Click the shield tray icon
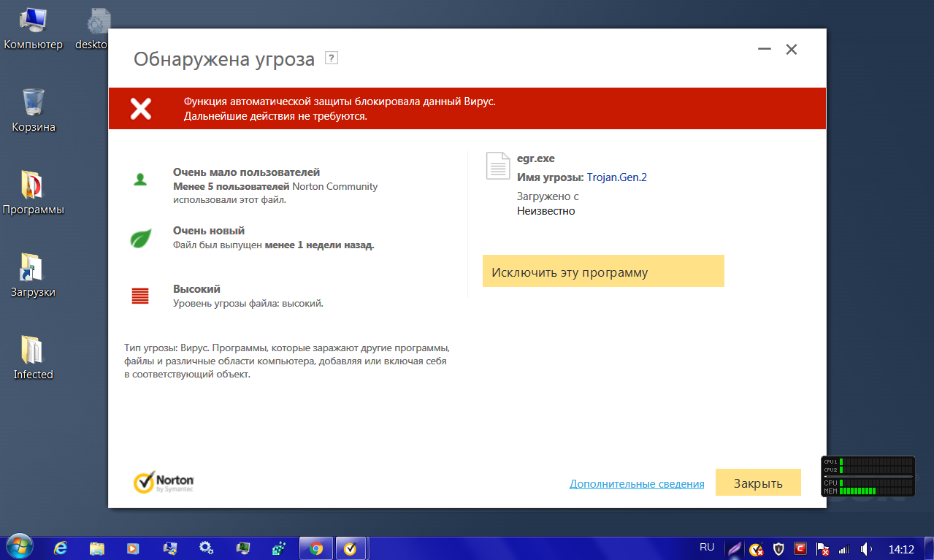934x560 pixels. 779,548
